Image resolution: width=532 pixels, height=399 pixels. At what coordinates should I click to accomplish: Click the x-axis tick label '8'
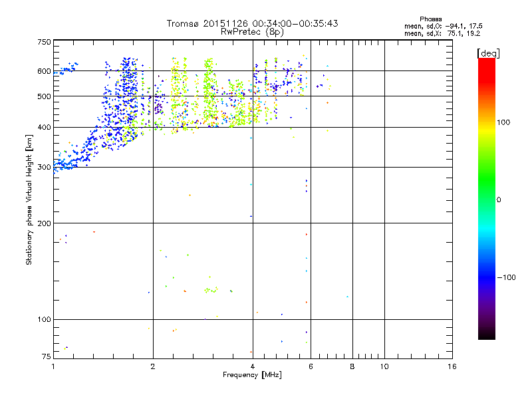pos(352,366)
